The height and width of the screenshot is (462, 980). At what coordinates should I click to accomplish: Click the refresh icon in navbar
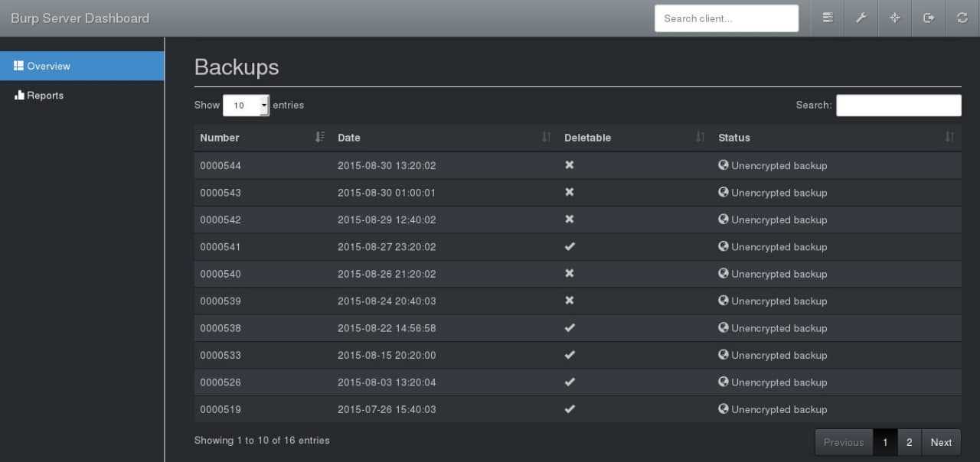click(962, 18)
